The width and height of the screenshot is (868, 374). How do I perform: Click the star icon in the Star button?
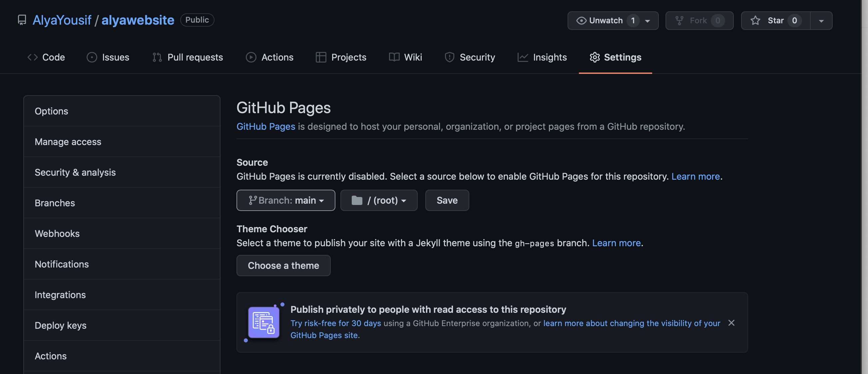pyautogui.click(x=755, y=21)
